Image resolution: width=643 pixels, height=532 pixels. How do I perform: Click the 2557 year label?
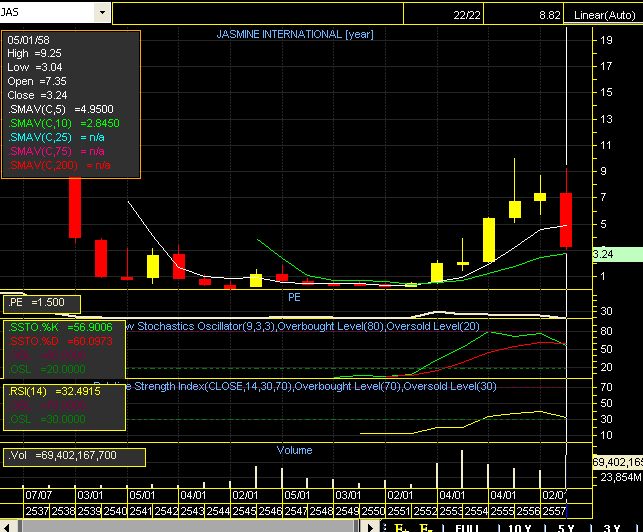(554, 511)
